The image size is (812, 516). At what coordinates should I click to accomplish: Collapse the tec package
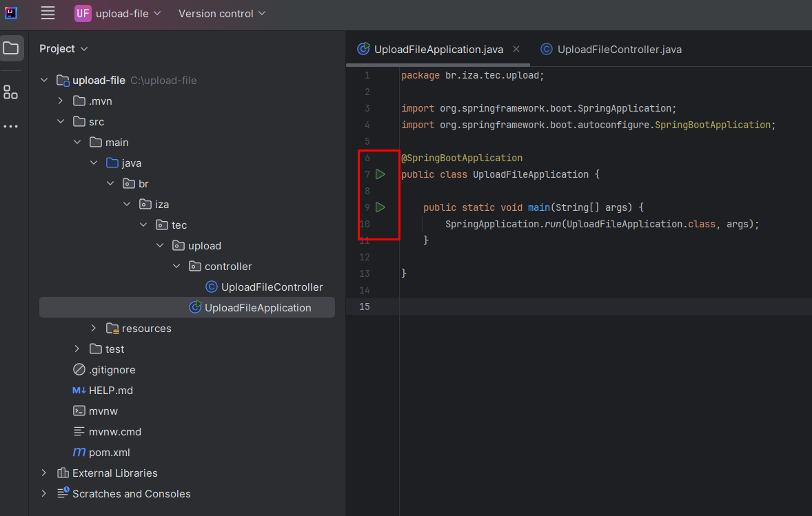[143, 225]
